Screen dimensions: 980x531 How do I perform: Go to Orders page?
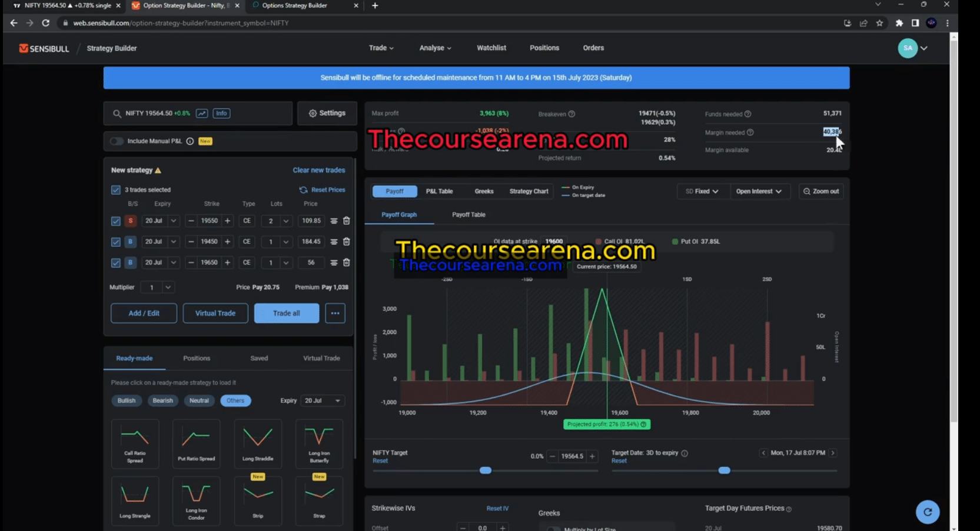pyautogui.click(x=593, y=48)
